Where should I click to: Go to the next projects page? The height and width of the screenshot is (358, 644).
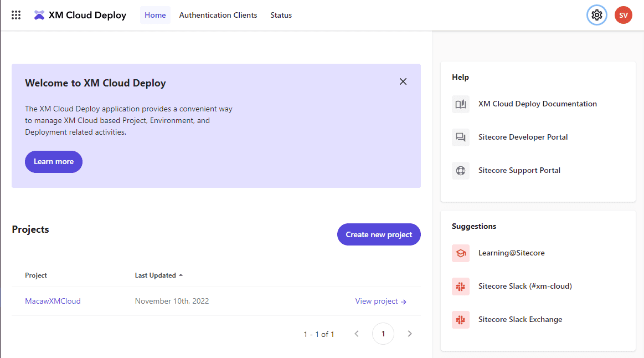410,334
